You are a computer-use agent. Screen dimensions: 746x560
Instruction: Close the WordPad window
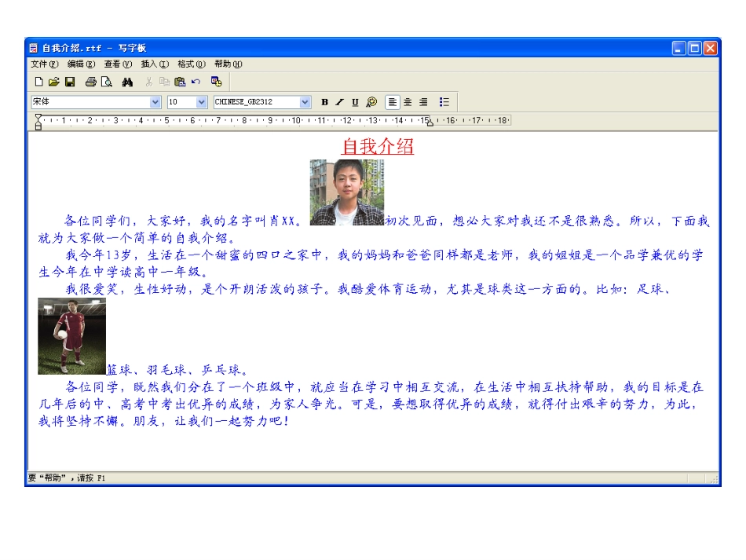(711, 48)
